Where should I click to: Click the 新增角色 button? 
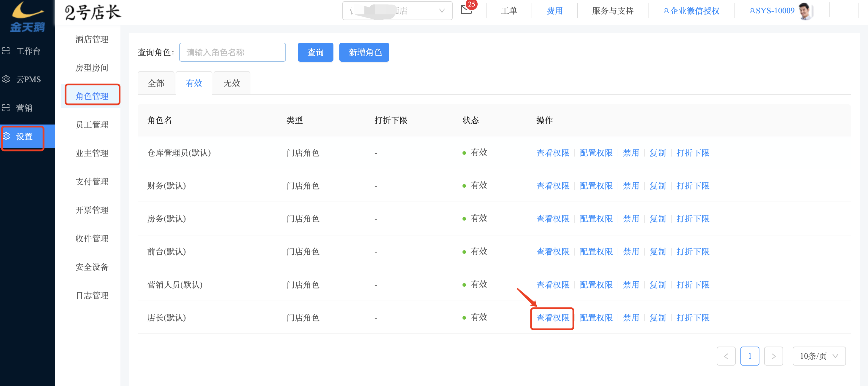364,52
